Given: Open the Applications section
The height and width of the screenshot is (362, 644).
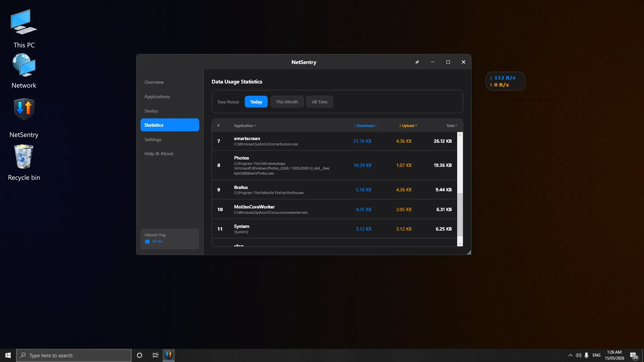Looking at the screenshot, I should pyautogui.click(x=170, y=97).
